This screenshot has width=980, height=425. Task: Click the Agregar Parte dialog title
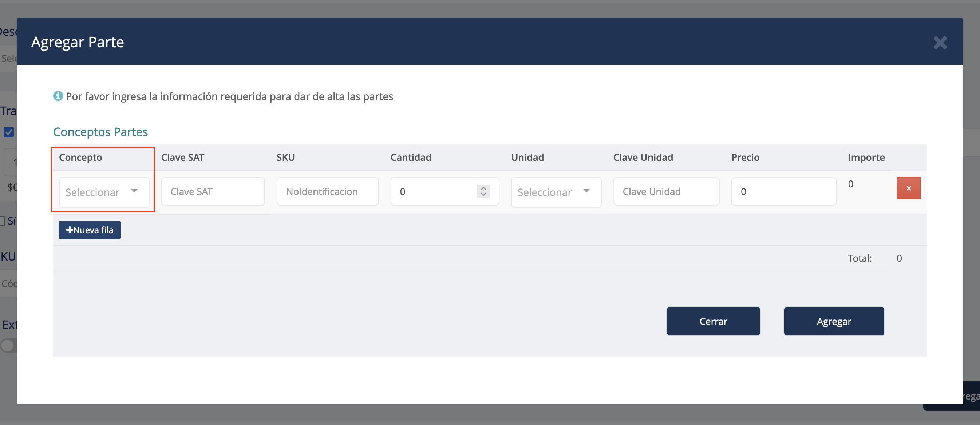(x=78, y=42)
